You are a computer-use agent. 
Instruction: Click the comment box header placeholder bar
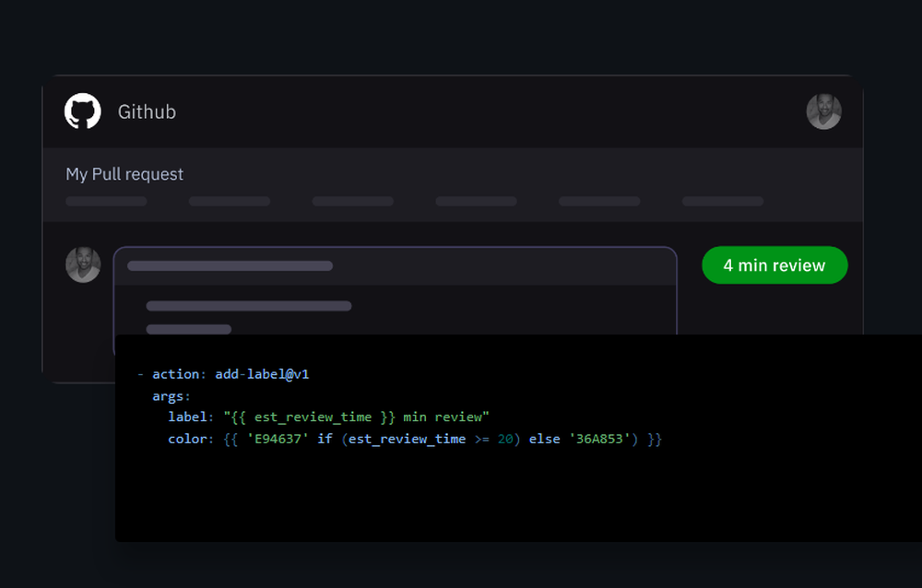tap(230, 266)
